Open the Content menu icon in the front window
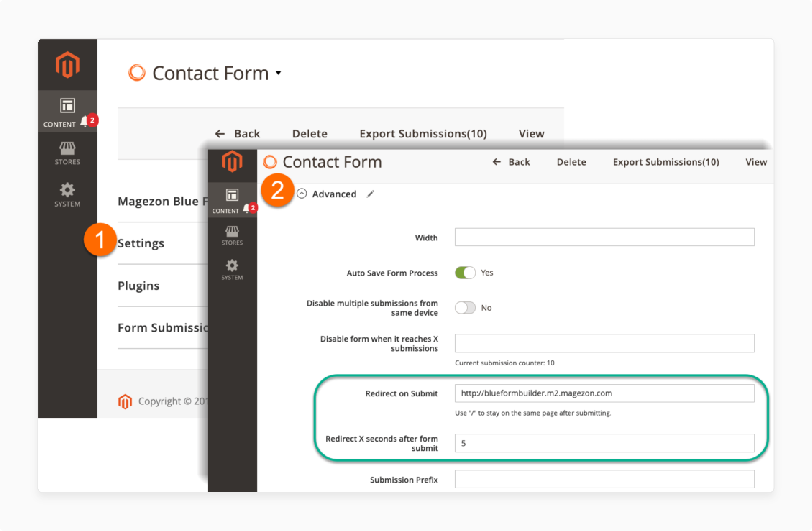 232,195
